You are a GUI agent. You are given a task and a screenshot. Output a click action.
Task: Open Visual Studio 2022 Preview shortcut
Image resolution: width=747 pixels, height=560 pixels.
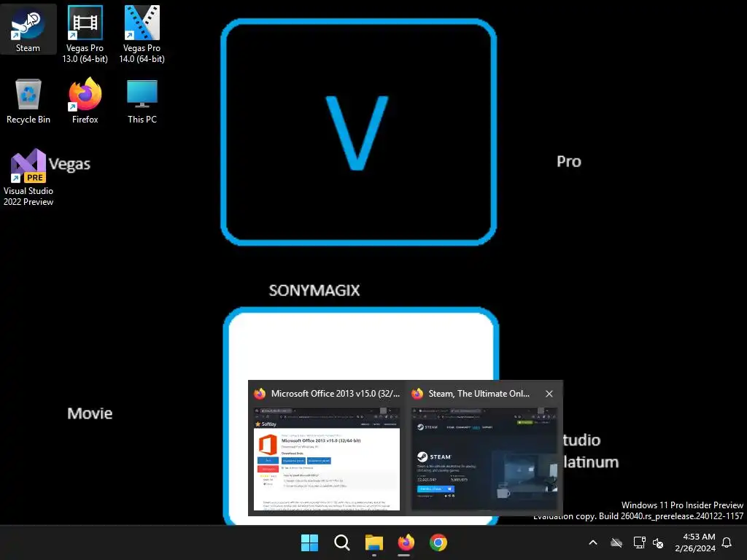pos(28,177)
